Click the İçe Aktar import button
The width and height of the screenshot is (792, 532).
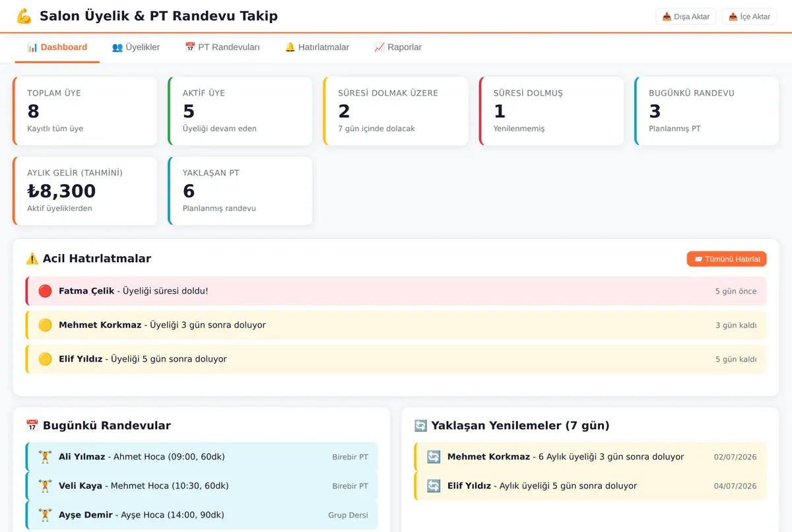point(749,17)
